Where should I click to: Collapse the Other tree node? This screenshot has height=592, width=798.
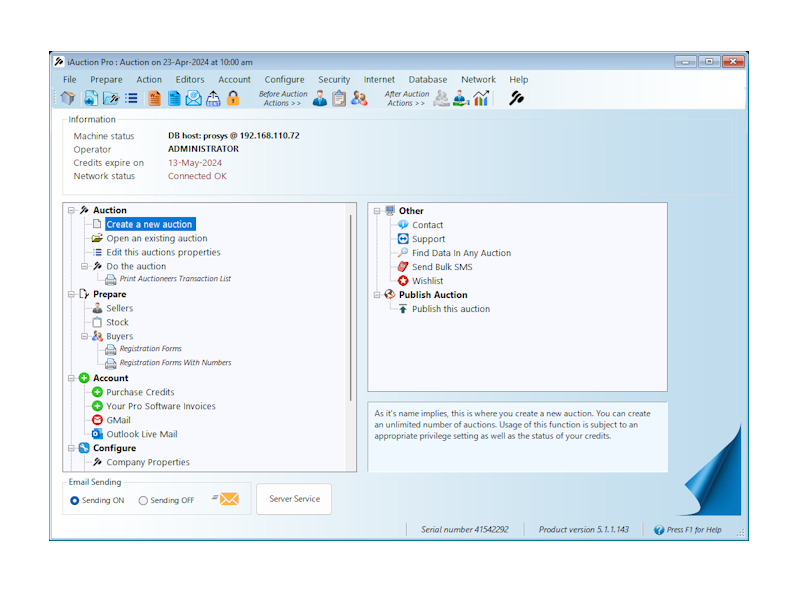point(377,210)
